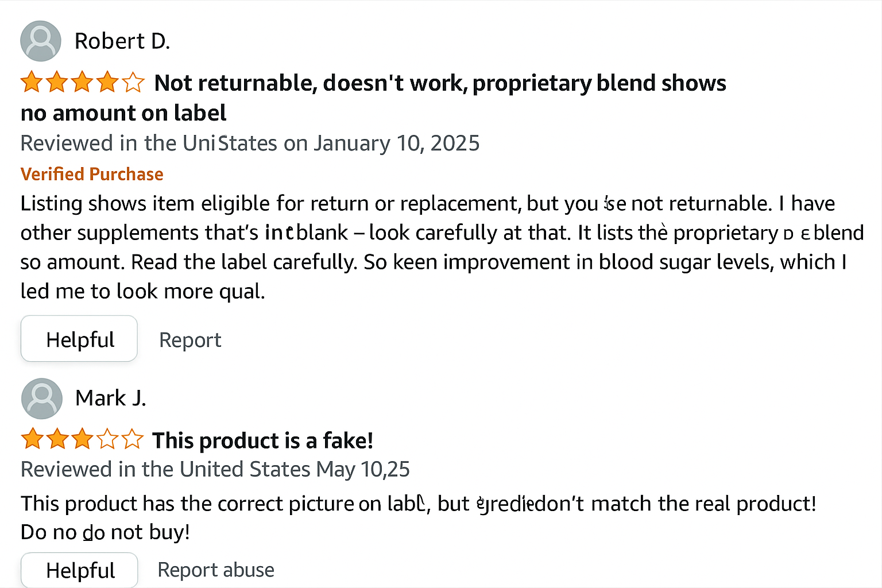This screenshot has width=882, height=588.
Task: Open Robert D.'s reviewer profile name
Action: pyautogui.click(x=122, y=41)
